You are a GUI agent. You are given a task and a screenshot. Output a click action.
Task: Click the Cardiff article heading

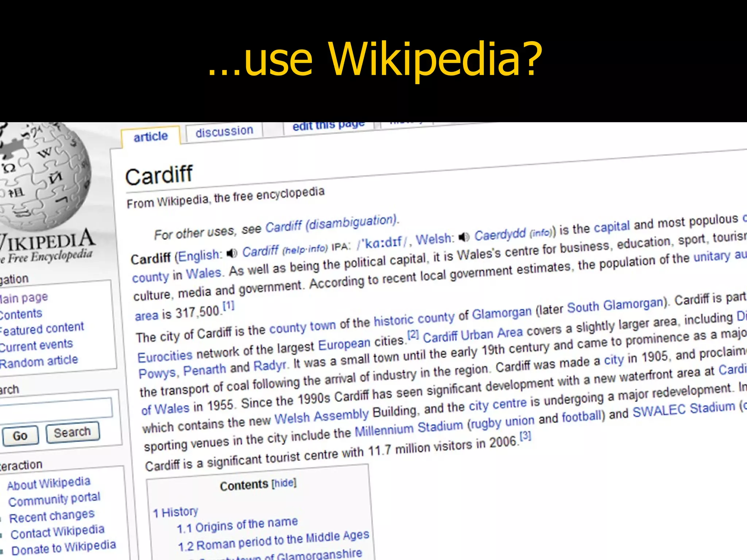click(159, 175)
